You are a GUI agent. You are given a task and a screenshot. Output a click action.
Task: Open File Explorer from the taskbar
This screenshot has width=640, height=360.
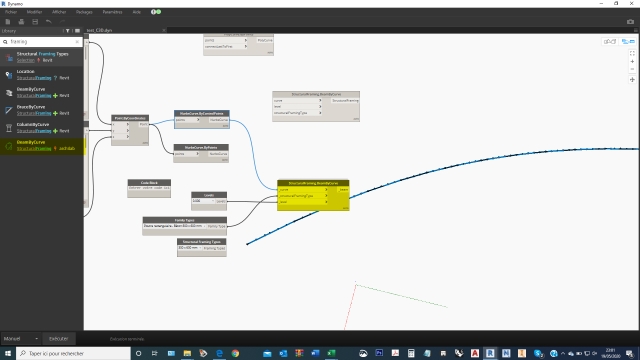[x=187, y=353]
